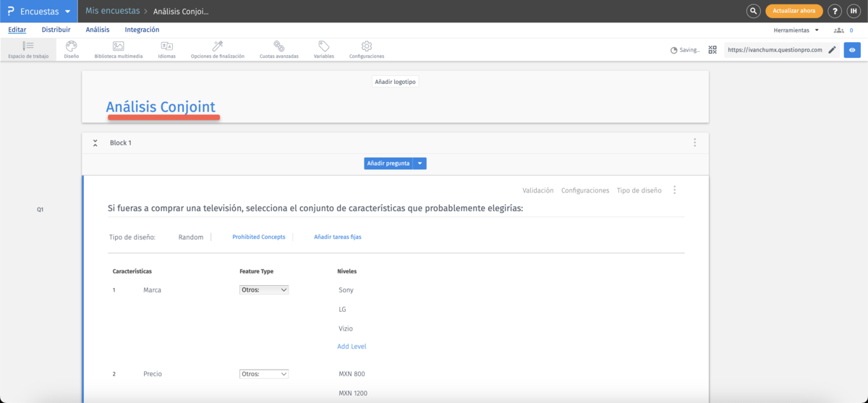Viewport: 868px width, 403px height.
Task: Open Feature Type dropdown for Precio
Action: click(264, 374)
